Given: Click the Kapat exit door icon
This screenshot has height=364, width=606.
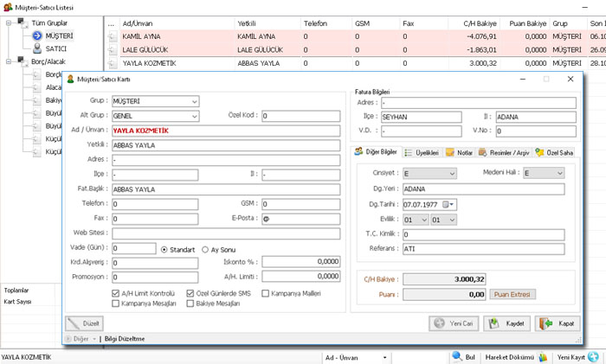Looking at the screenshot, I should [x=545, y=323].
